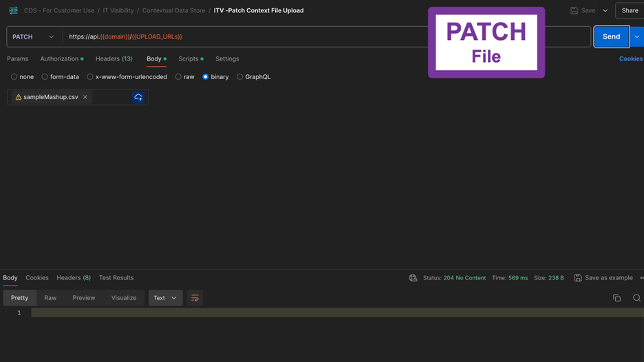Screen dimensions: 644x362
Task: Click the request URL input field
Action: click(x=248, y=36)
